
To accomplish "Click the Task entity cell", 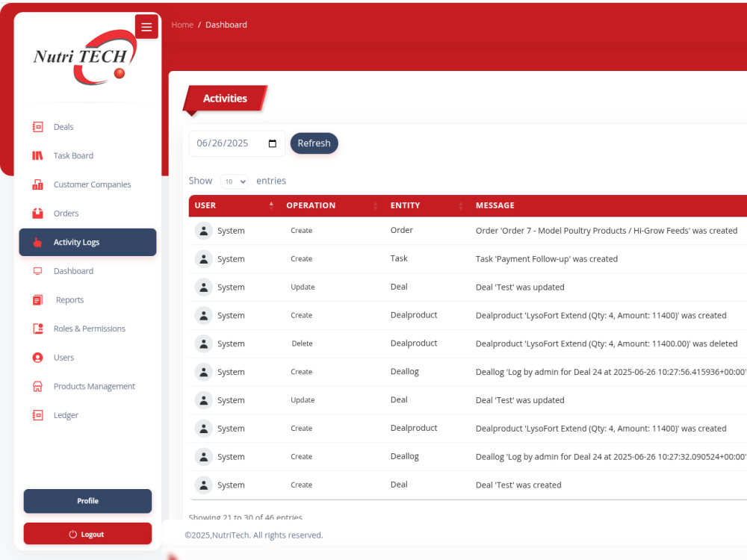I will pyautogui.click(x=399, y=258).
